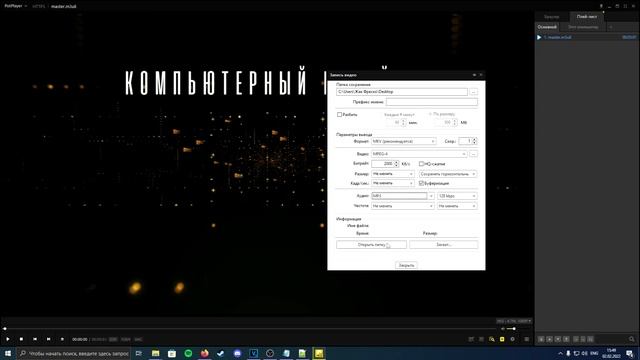
Task: Click the Префикс имени input field
Action: (431, 102)
